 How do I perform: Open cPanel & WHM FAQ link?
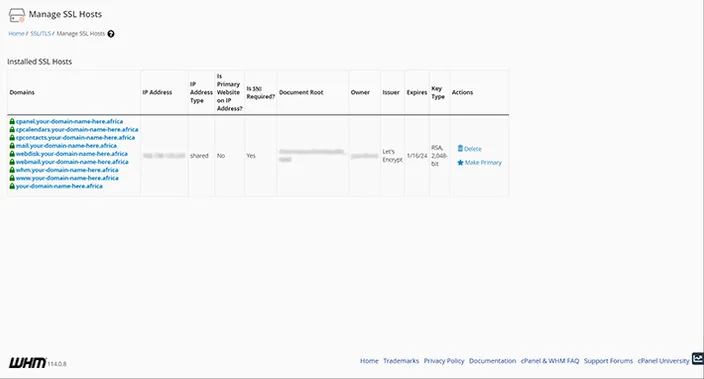click(x=550, y=361)
